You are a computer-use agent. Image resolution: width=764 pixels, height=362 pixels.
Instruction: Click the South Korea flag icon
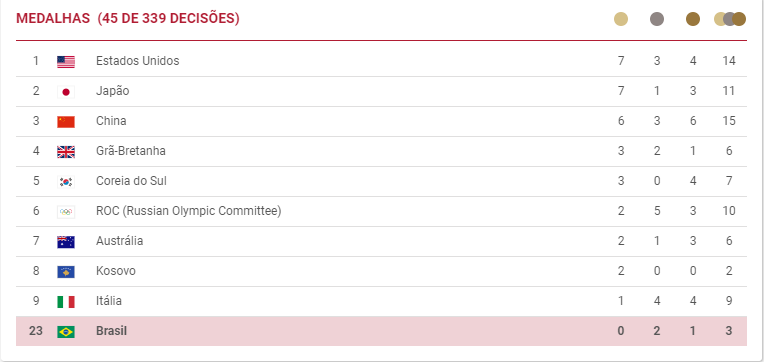point(66,182)
